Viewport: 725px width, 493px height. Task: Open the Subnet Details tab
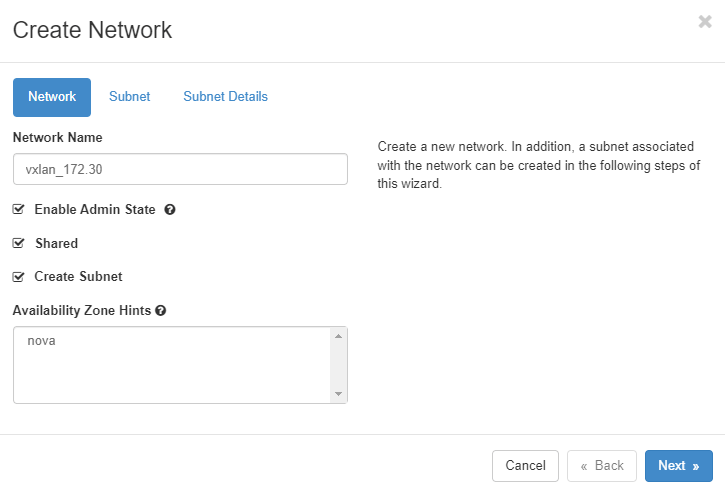point(225,97)
